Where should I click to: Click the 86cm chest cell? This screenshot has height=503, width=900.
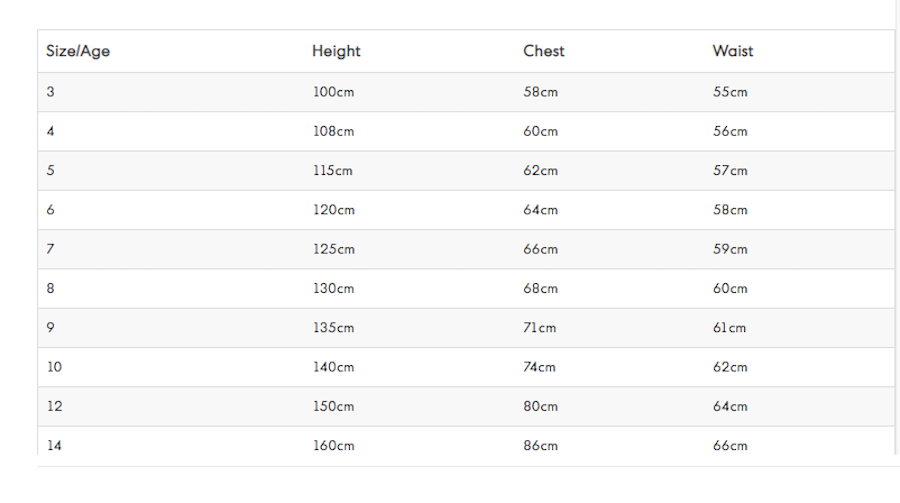pyautogui.click(x=540, y=446)
